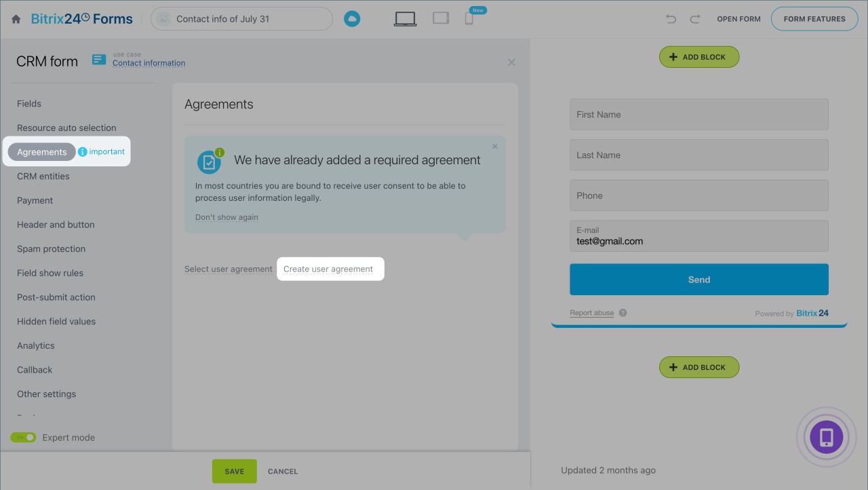868x490 pixels.
Task: Add a block above the form
Action: pos(698,57)
